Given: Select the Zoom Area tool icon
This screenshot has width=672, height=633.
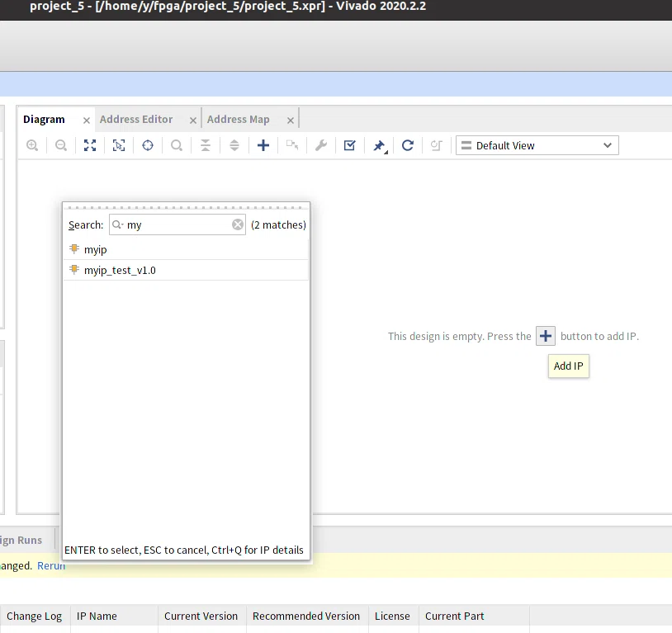Looking at the screenshot, I should (119, 145).
